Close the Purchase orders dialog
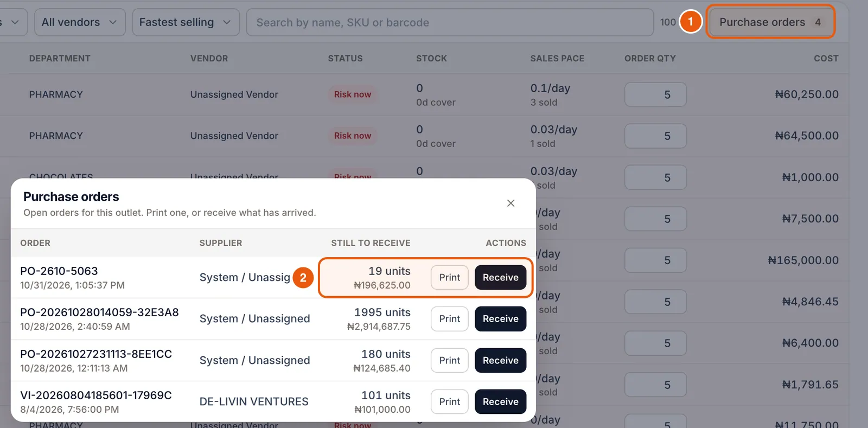Screen dimensions: 868x428 (510, 203)
